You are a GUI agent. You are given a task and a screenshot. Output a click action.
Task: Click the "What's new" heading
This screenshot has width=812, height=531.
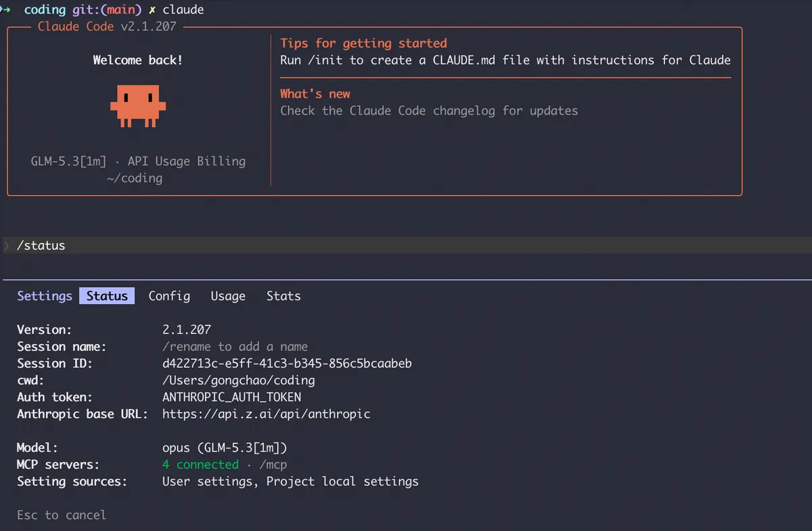tap(315, 93)
